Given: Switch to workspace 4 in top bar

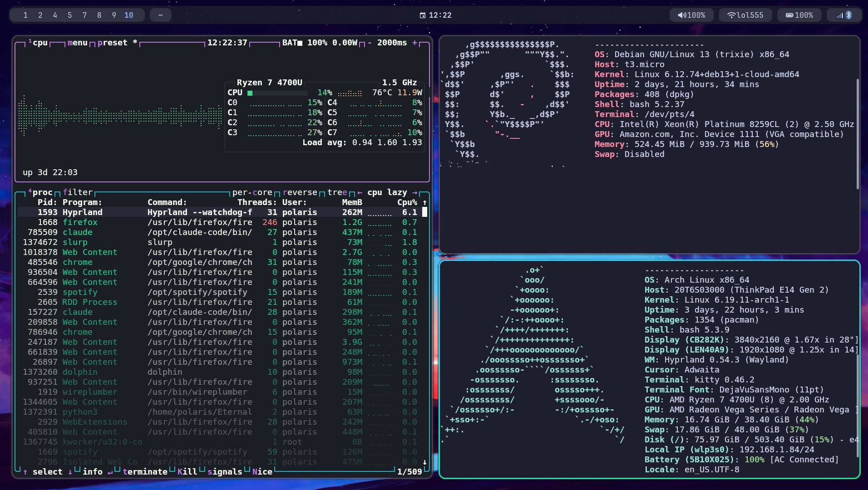Looking at the screenshot, I should (55, 15).
